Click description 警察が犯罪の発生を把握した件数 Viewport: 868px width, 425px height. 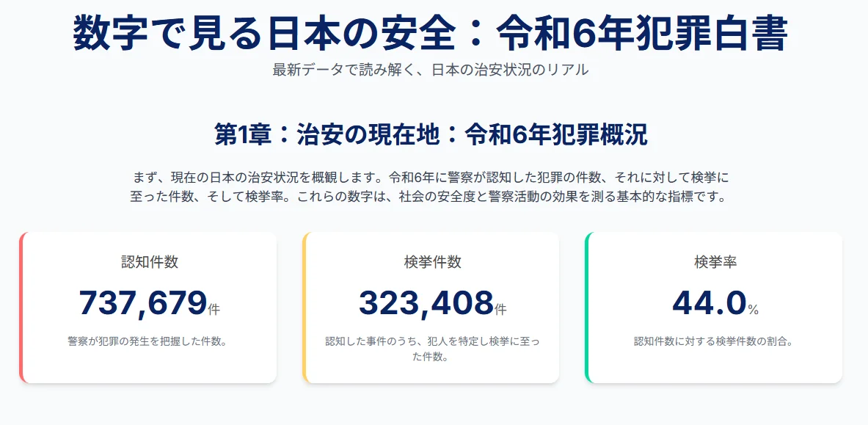coord(149,341)
